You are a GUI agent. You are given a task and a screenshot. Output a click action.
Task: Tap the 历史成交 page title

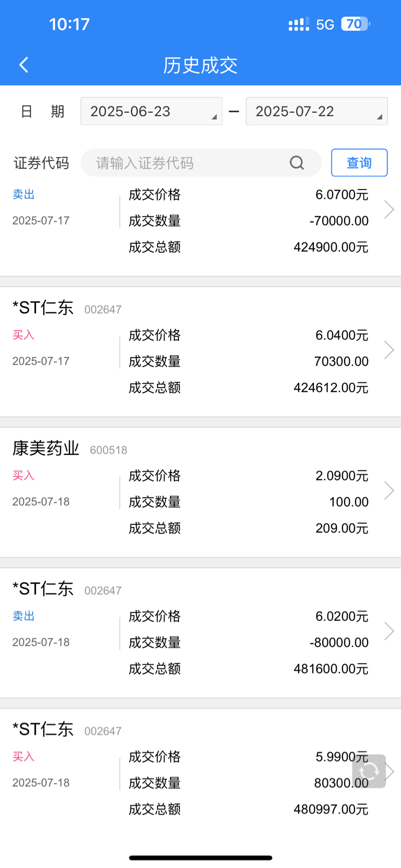coord(200,65)
